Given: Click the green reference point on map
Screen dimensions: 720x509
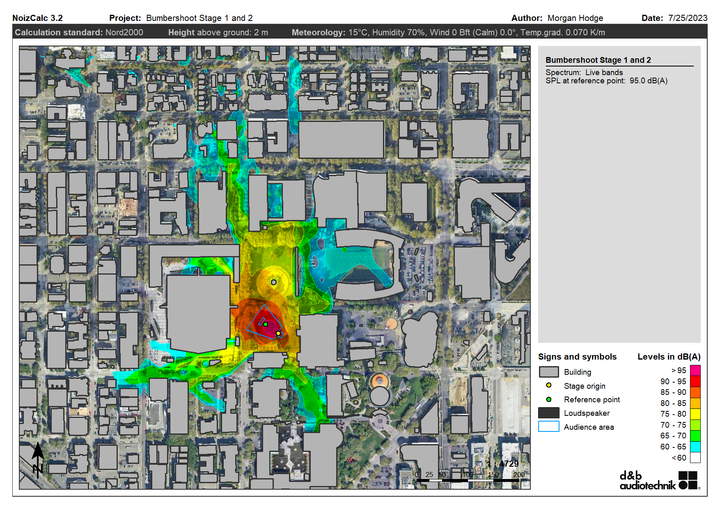Looking at the screenshot, I should pyautogui.click(x=265, y=324).
